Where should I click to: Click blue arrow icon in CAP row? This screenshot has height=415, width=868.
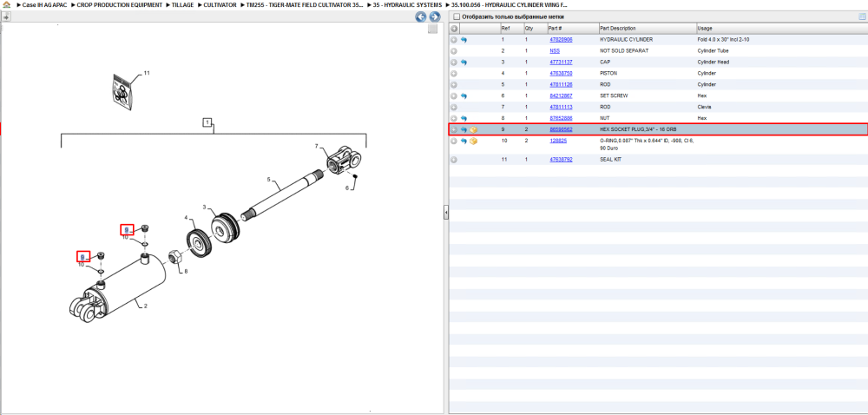coord(464,63)
